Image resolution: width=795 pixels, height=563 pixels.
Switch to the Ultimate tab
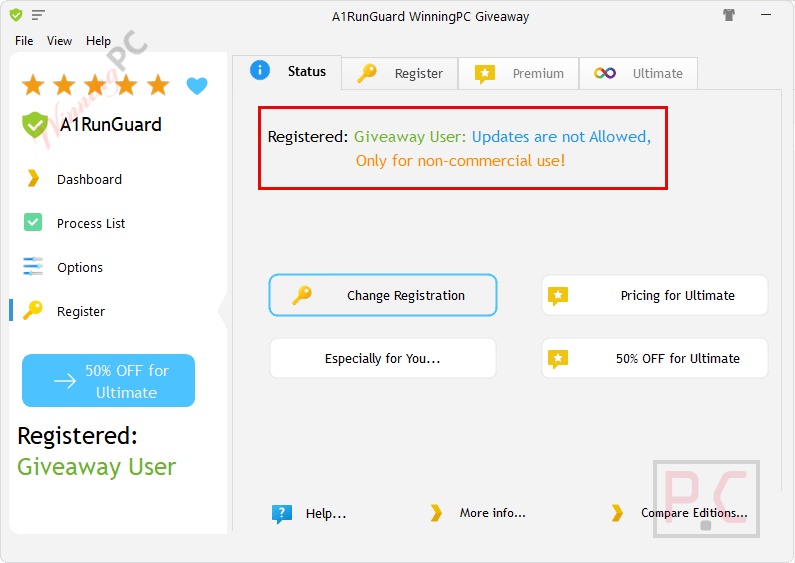click(x=638, y=74)
